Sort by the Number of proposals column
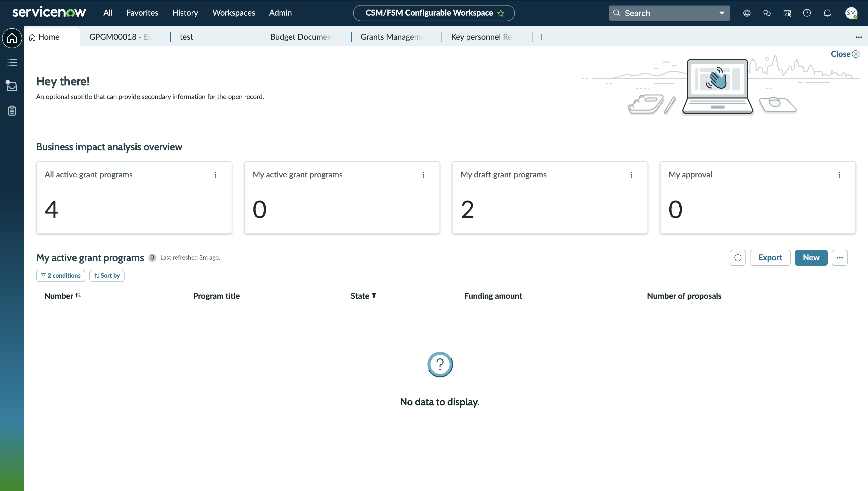 coord(684,296)
